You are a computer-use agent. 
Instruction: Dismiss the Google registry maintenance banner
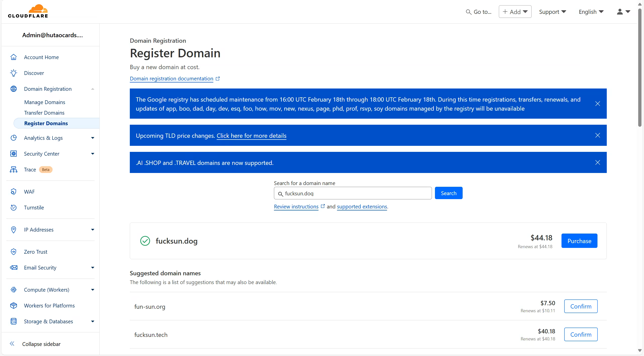[597, 104]
